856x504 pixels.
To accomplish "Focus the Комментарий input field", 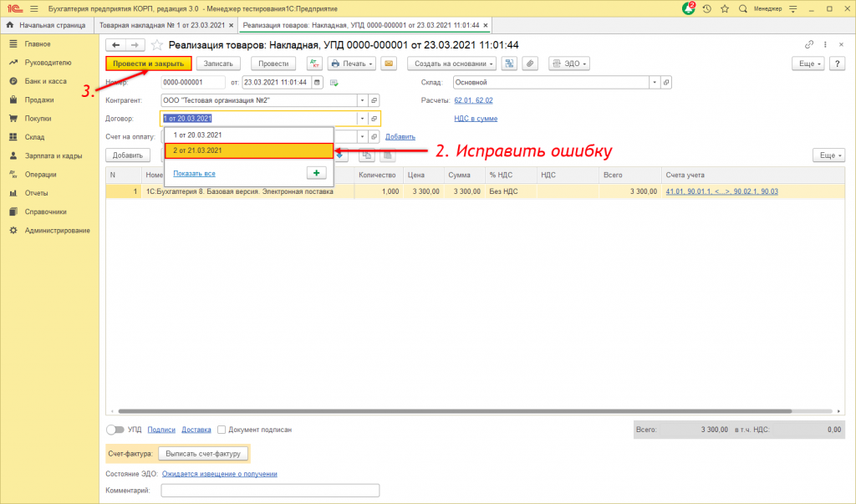I will (x=270, y=491).
